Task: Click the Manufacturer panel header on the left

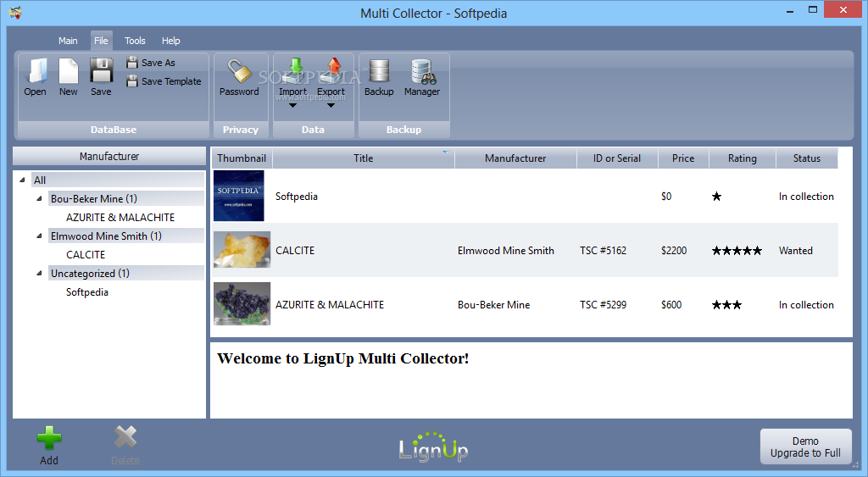Action: (109, 156)
